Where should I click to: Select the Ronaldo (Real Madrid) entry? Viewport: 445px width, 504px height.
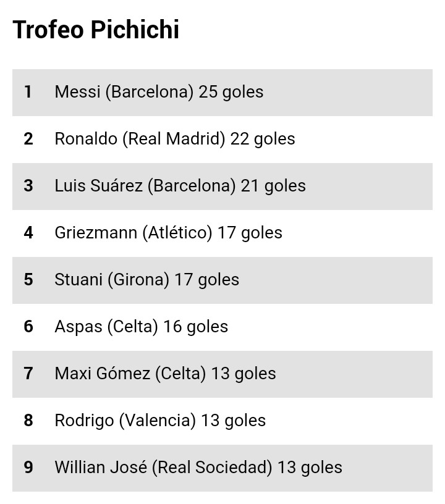click(x=175, y=139)
